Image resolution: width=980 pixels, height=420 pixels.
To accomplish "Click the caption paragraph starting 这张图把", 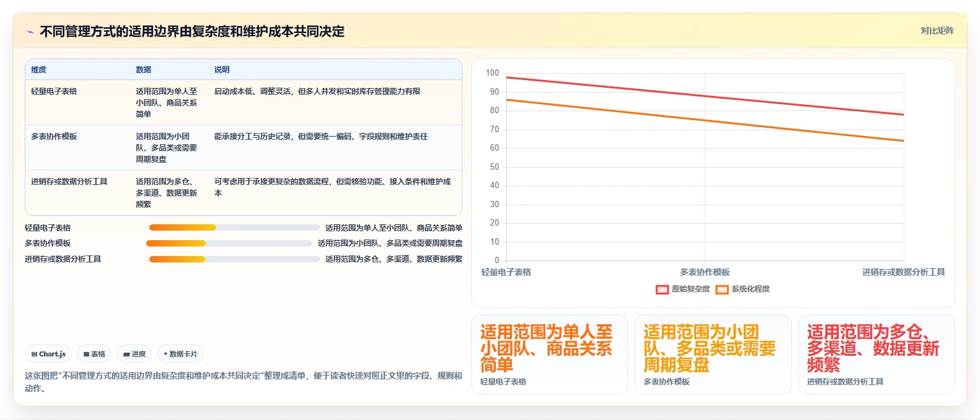I will [243, 382].
